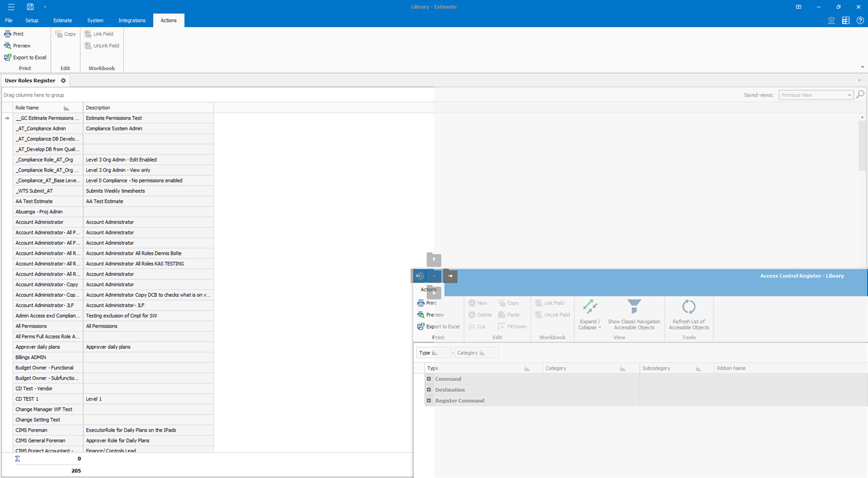Switch to the Integrations ribbon tab

tap(132, 20)
